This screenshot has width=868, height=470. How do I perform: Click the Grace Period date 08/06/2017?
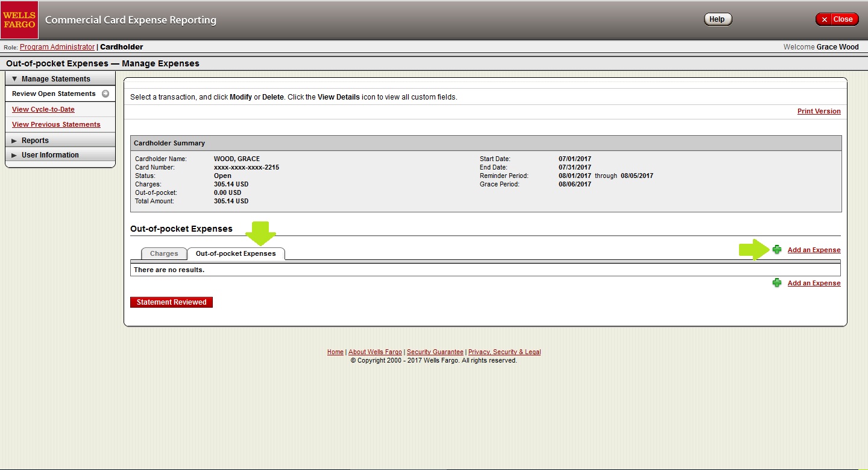tap(575, 184)
